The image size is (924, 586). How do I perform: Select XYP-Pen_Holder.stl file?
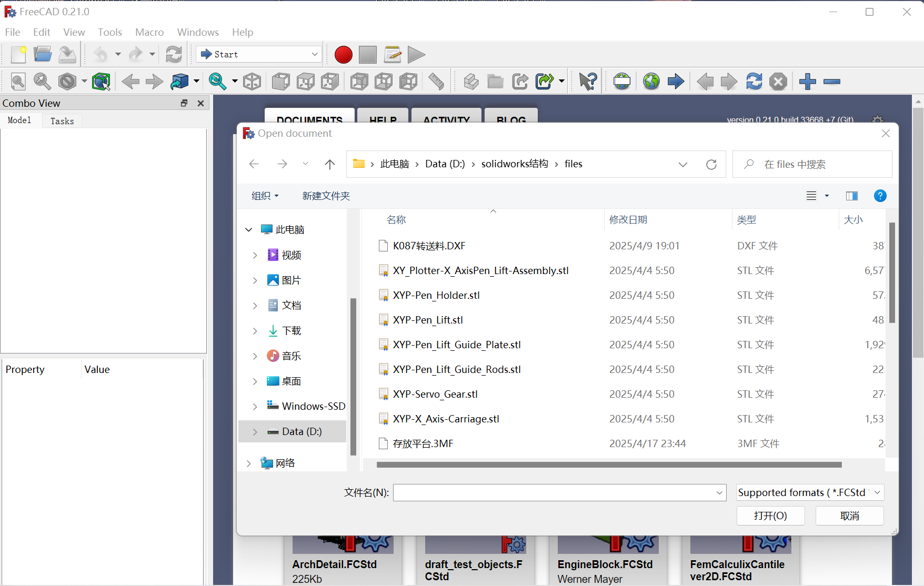point(436,295)
